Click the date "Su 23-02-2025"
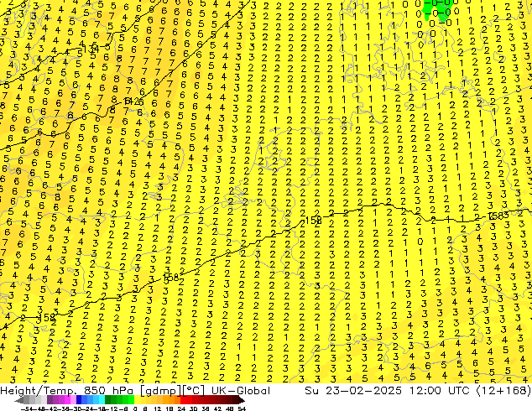532x411 pixels. pos(353,391)
